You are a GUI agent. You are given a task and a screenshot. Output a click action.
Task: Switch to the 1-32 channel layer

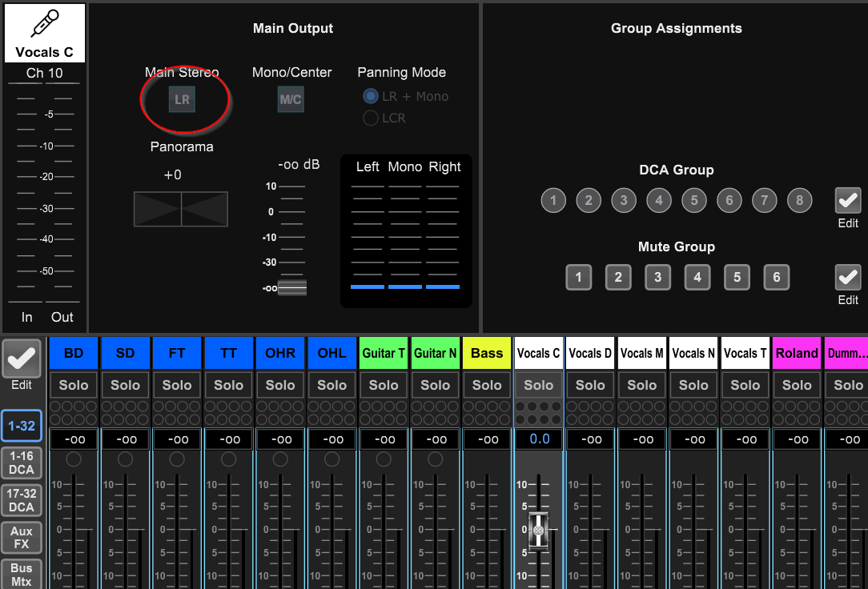pos(22,426)
